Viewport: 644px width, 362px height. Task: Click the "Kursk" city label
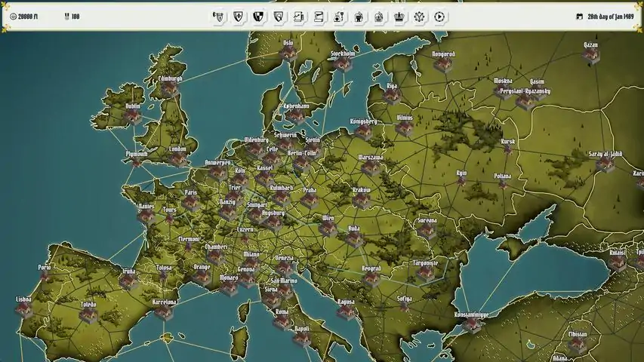[507, 141]
